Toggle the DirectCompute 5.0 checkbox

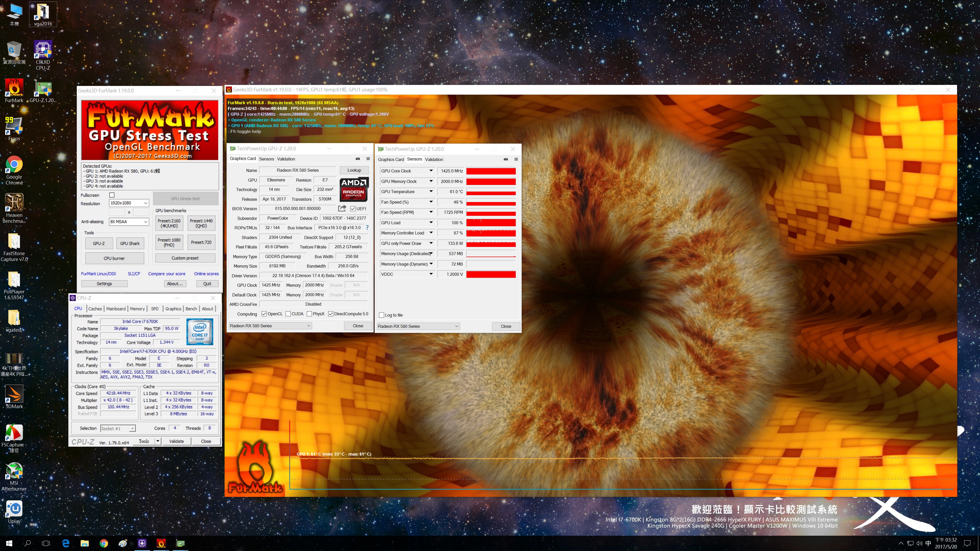[x=330, y=314]
